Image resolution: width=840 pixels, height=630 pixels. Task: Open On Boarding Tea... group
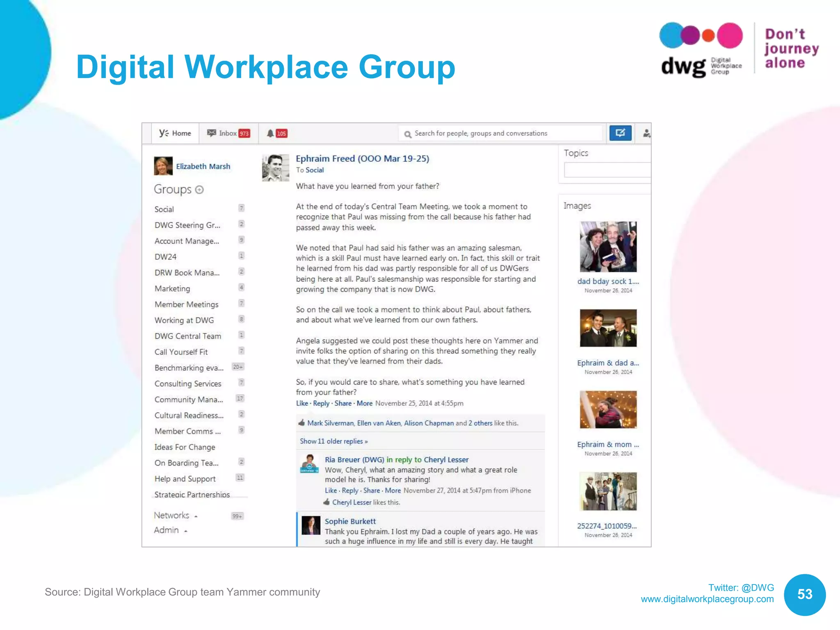[187, 463]
